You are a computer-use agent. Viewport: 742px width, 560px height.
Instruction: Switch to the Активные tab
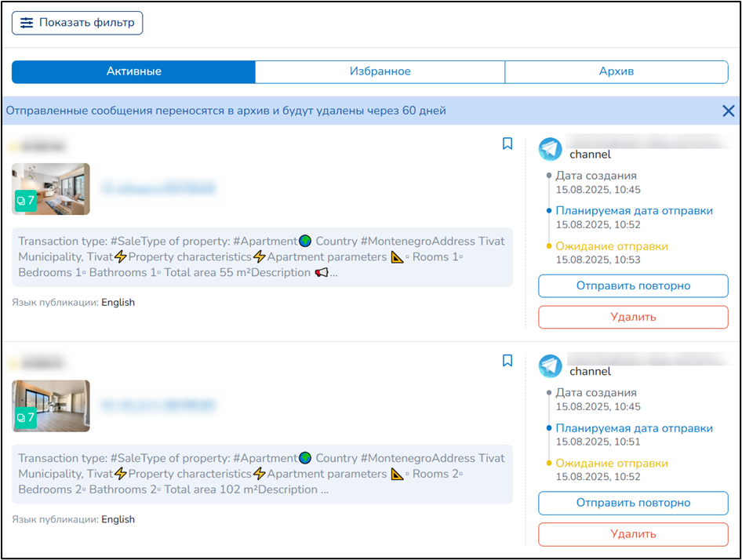133,71
